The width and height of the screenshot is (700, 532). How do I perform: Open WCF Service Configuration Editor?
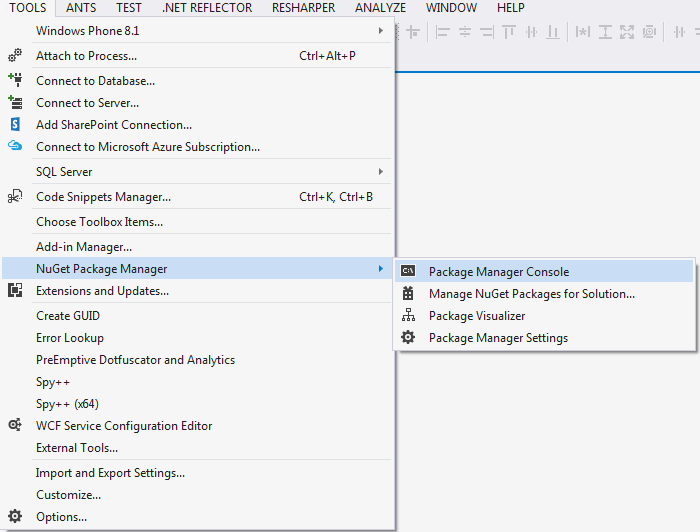pos(197,425)
